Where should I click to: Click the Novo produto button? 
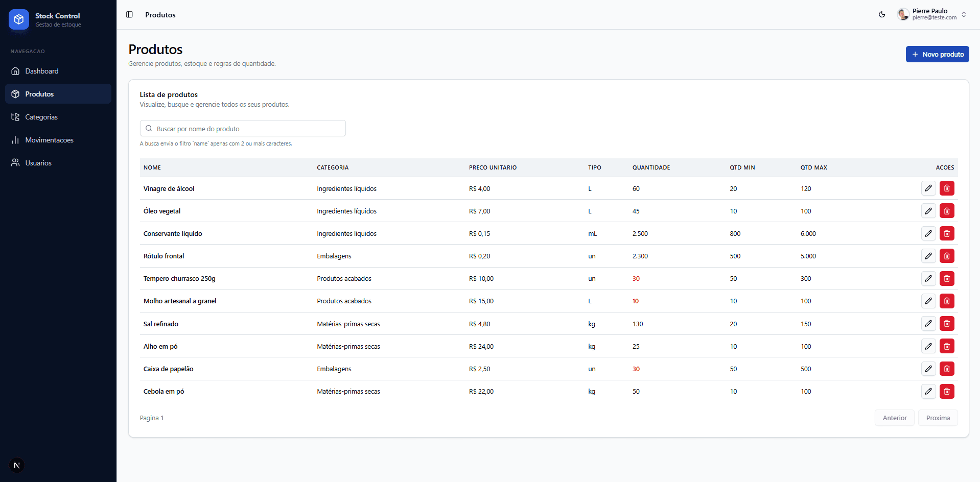click(x=937, y=54)
